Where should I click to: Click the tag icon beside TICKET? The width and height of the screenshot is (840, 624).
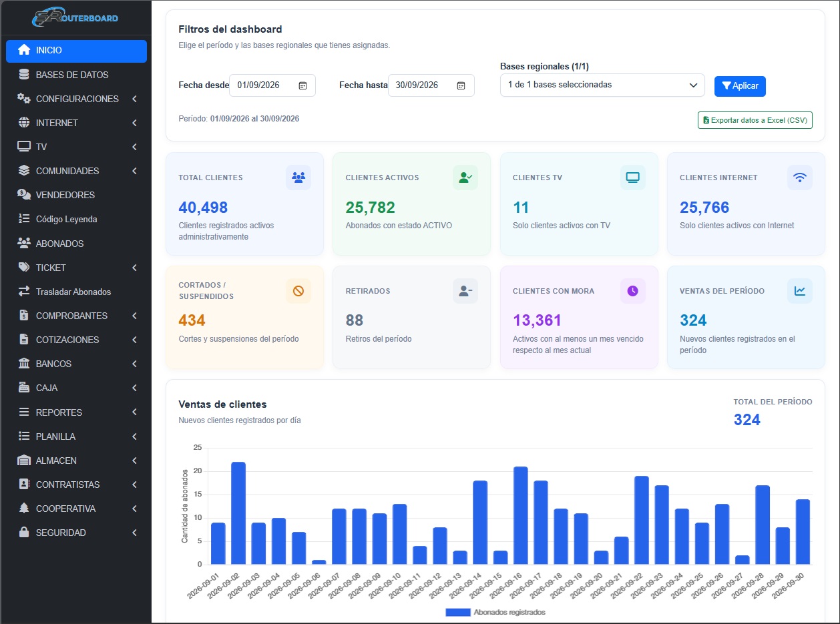click(24, 268)
